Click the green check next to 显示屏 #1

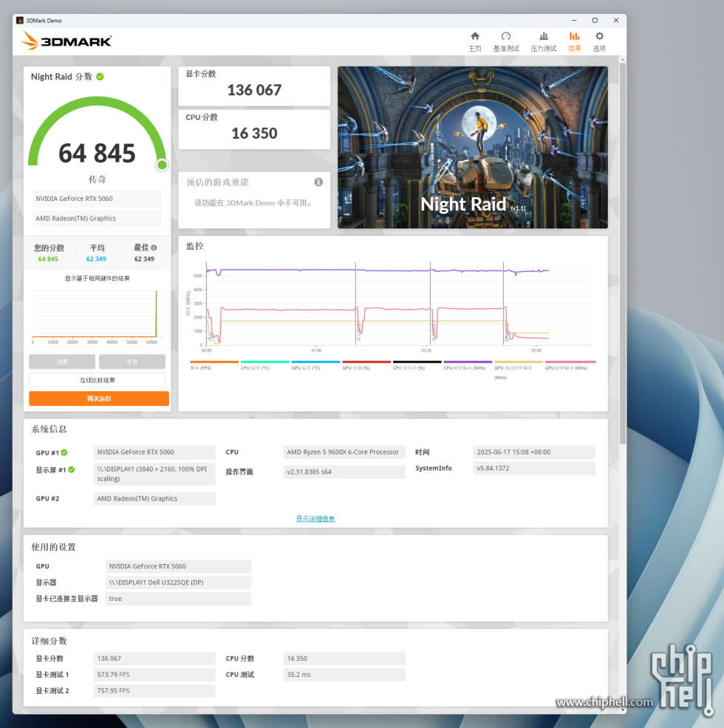(x=72, y=470)
